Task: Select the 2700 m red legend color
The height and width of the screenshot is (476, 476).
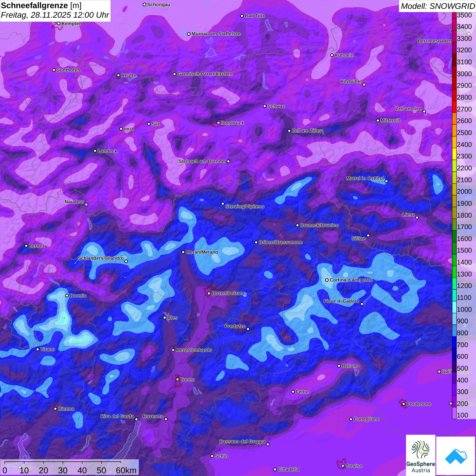Action: (x=454, y=107)
